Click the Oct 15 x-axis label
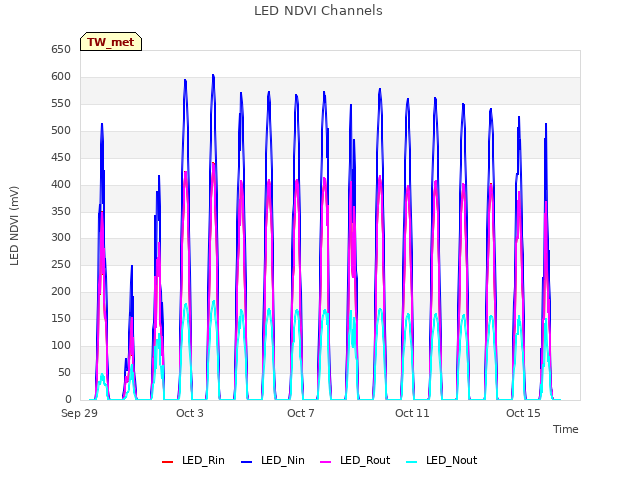 click(x=523, y=413)
